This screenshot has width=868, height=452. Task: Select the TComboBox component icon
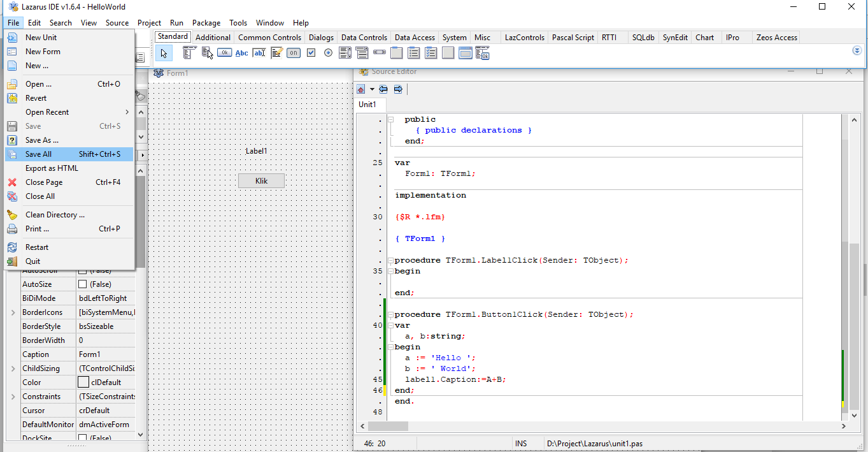pos(362,53)
